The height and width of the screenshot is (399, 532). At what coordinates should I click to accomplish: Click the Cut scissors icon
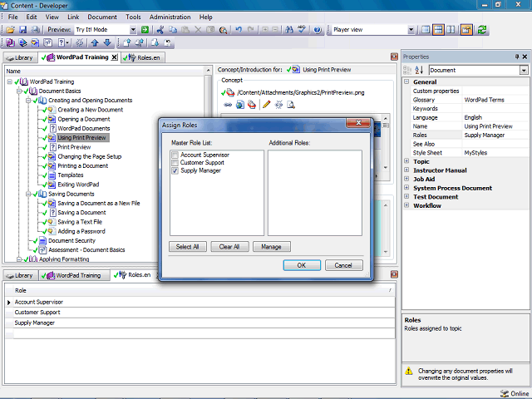[x=160, y=30]
